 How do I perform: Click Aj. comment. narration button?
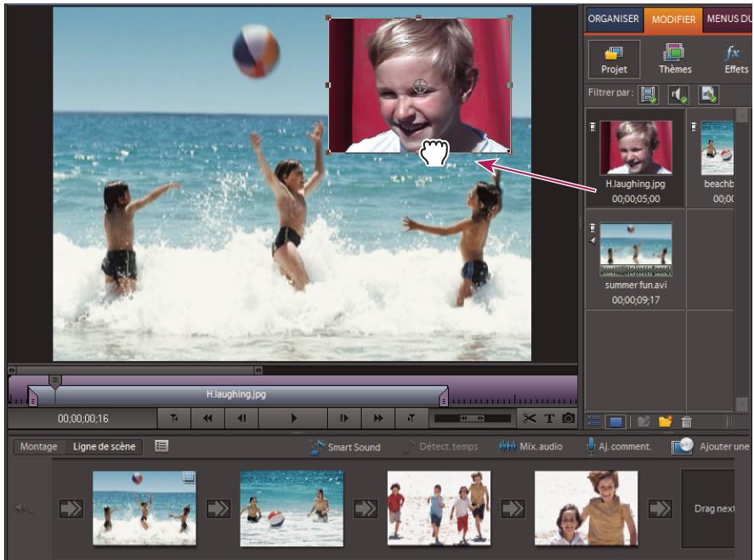click(618, 447)
